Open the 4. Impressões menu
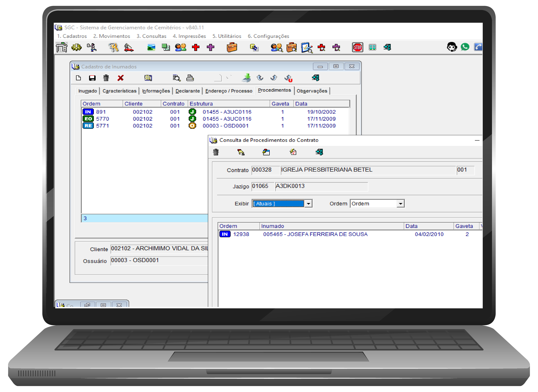The height and width of the screenshot is (392, 538). tap(189, 36)
